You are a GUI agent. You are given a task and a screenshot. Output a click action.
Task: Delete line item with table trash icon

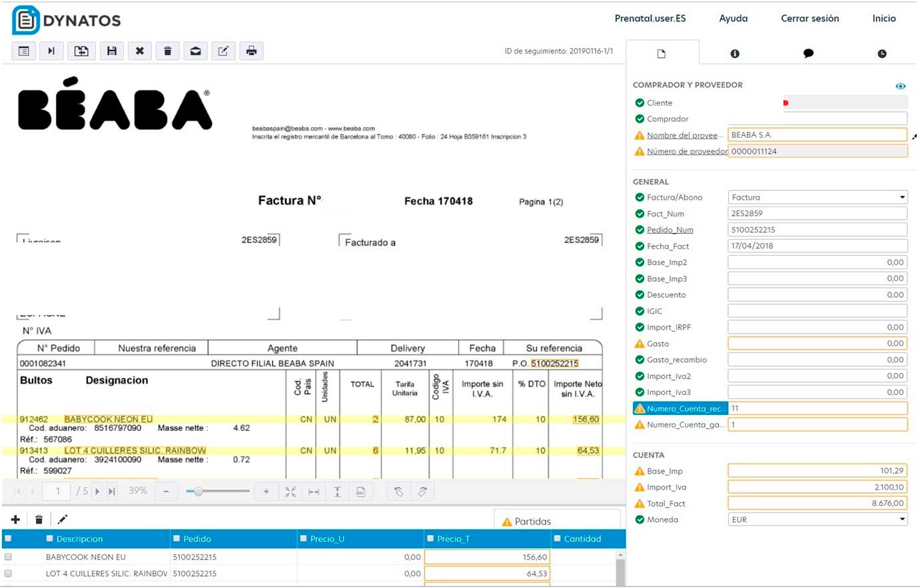39,519
